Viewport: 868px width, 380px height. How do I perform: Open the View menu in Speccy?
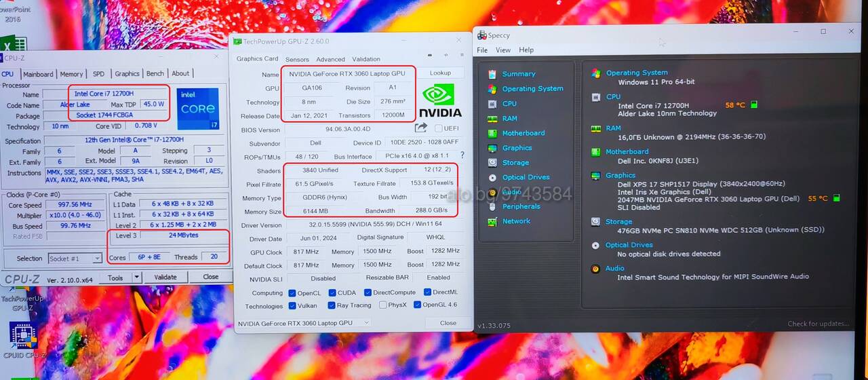click(503, 50)
